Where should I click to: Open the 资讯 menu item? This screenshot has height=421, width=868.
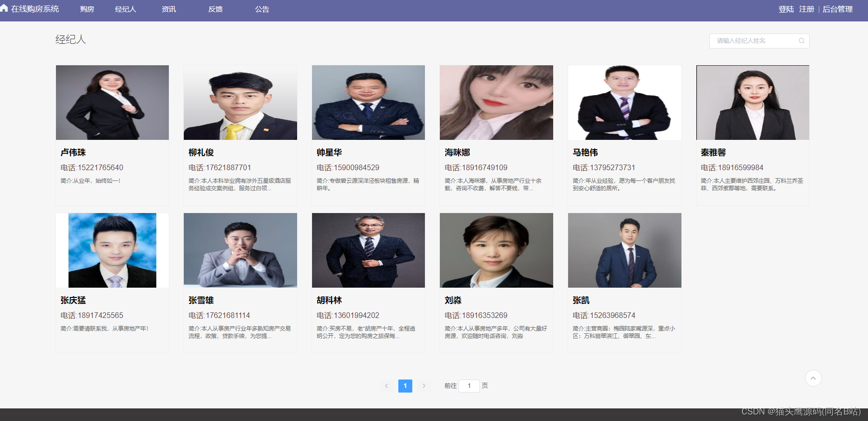pyautogui.click(x=169, y=9)
